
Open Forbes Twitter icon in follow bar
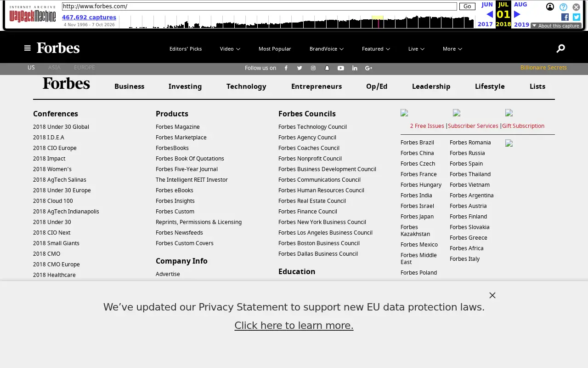(300, 68)
